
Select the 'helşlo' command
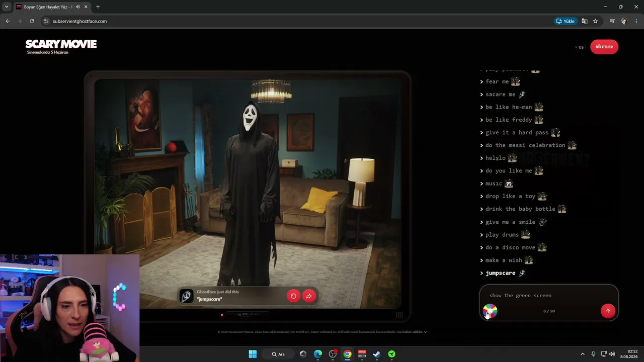tap(495, 158)
